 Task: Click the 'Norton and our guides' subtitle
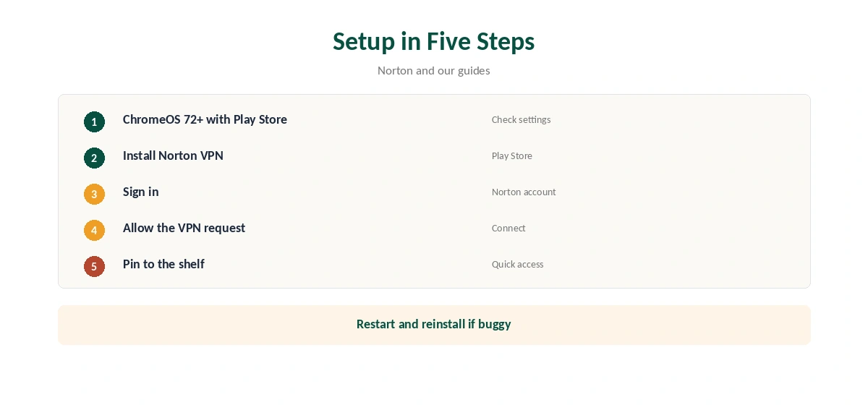pos(434,70)
